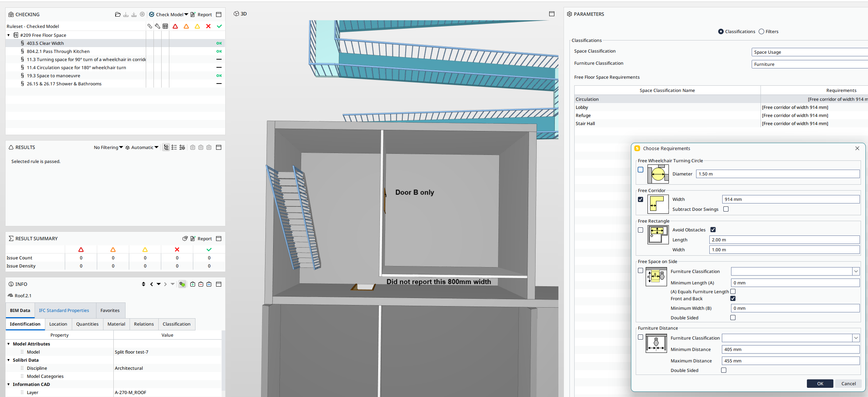Remove from selection basket in Info panel
Viewport: 868px width, 397px height.
(201, 284)
